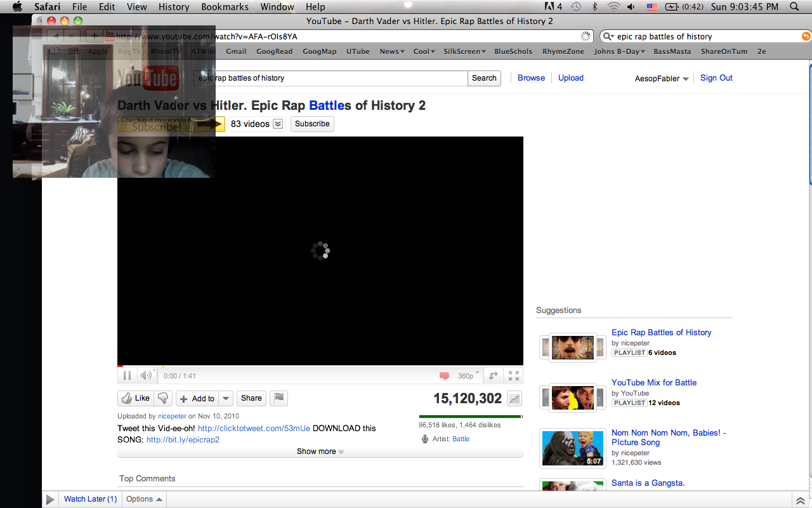This screenshot has height=508, width=812.
Task: Open the History menu
Action: point(174,7)
